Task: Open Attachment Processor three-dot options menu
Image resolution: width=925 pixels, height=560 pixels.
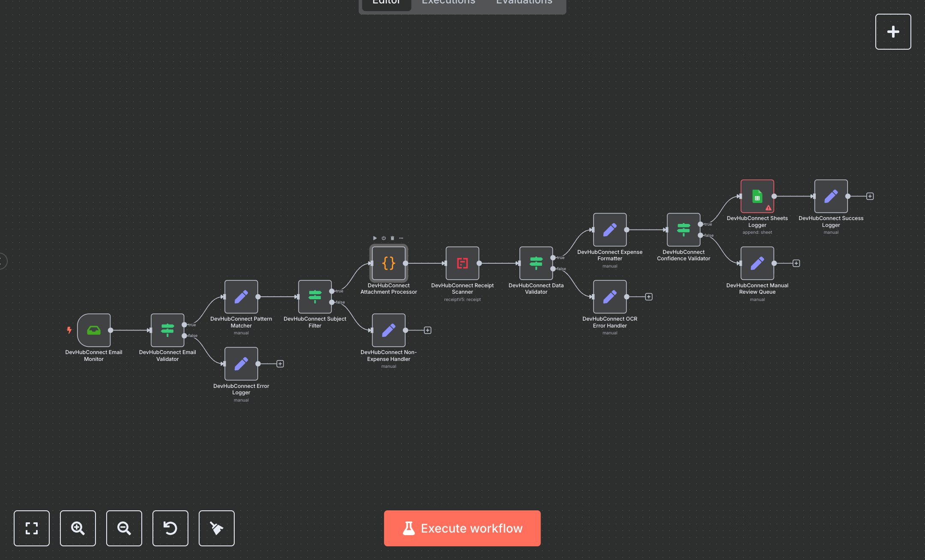Action: (x=401, y=238)
